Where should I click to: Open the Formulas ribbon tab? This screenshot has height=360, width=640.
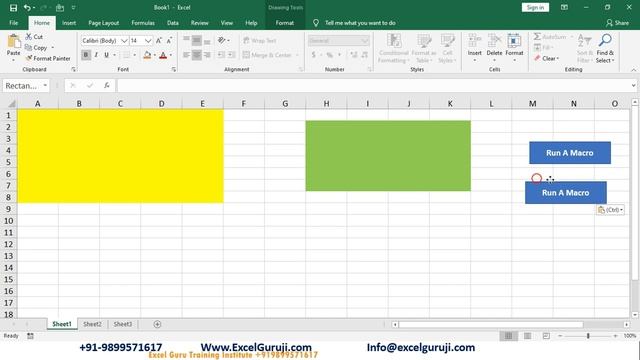point(143,23)
